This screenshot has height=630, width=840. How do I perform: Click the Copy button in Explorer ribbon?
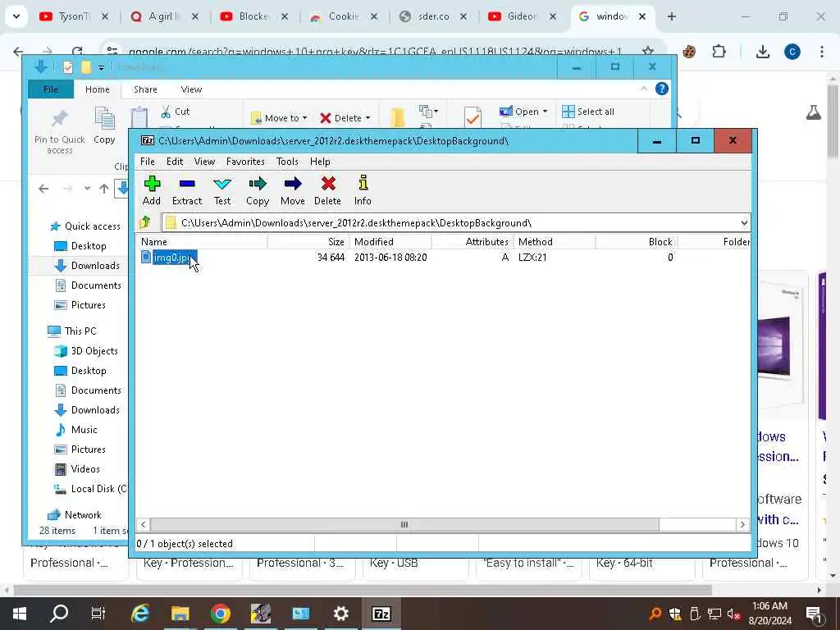point(104,126)
